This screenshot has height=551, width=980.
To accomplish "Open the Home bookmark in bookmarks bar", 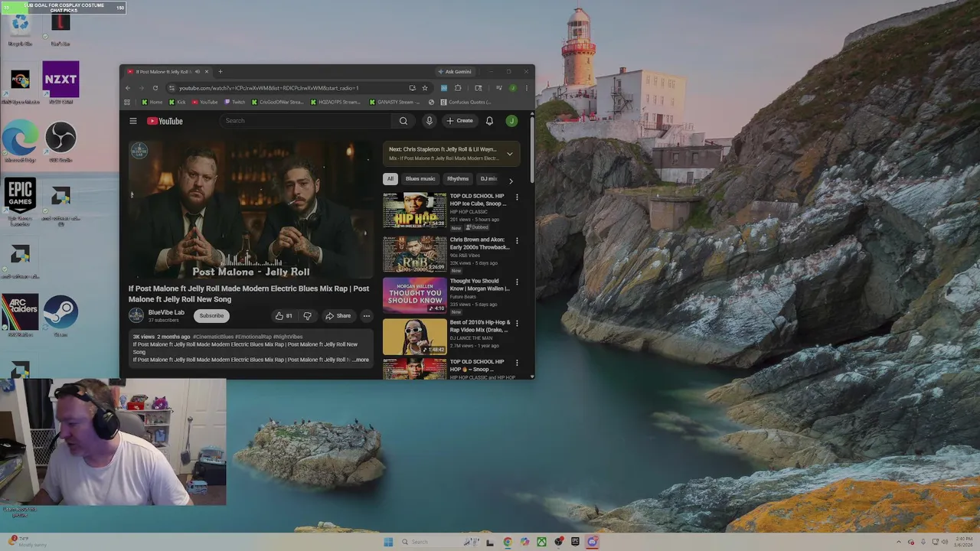I will coord(152,102).
